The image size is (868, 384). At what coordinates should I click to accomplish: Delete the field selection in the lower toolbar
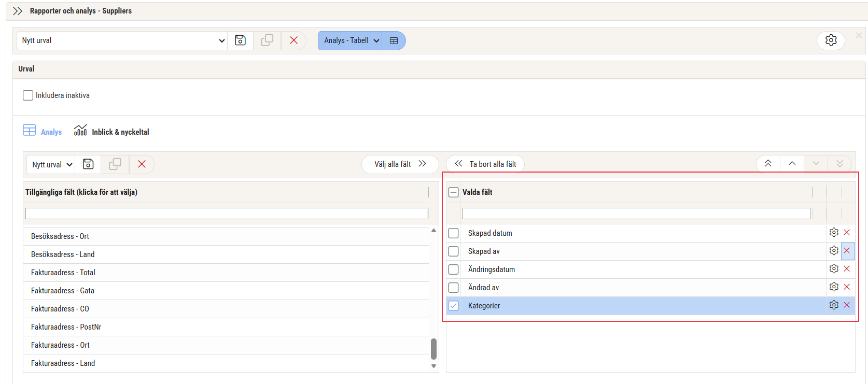tap(142, 164)
